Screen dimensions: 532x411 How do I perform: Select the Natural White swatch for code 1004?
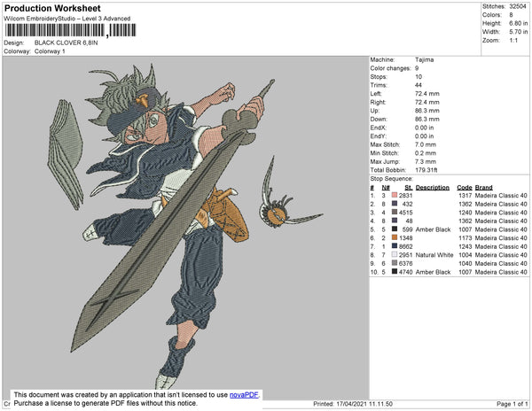click(x=395, y=254)
